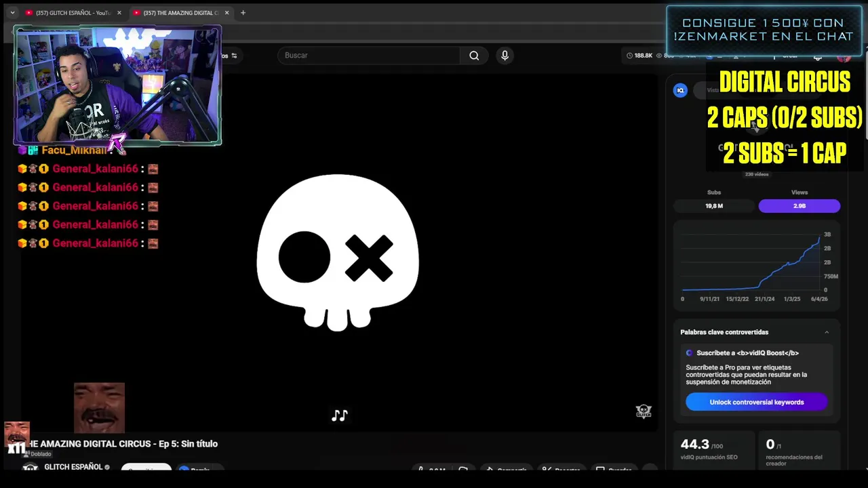Pause the video by clicking the skull player
The width and height of the screenshot is (868, 488).
pos(338,252)
